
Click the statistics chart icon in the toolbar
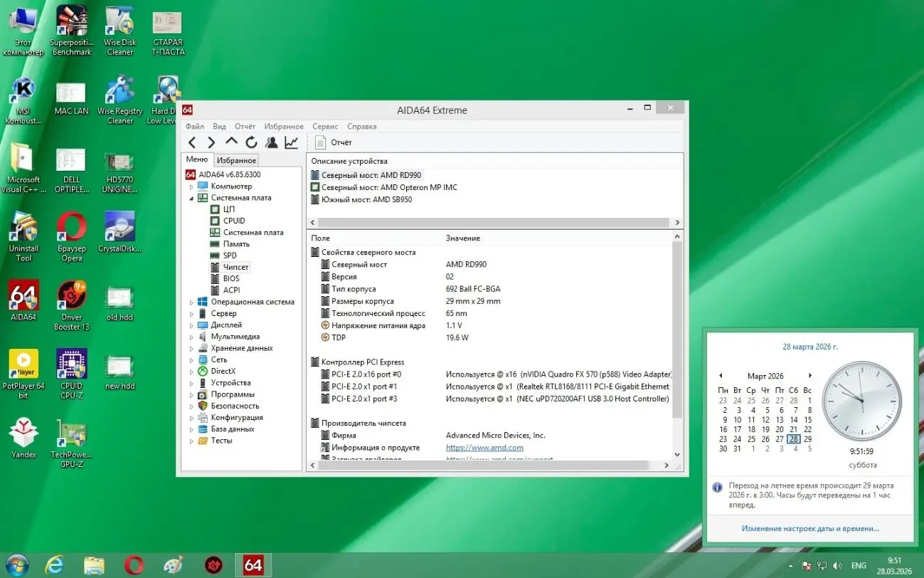[x=290, y=142]
